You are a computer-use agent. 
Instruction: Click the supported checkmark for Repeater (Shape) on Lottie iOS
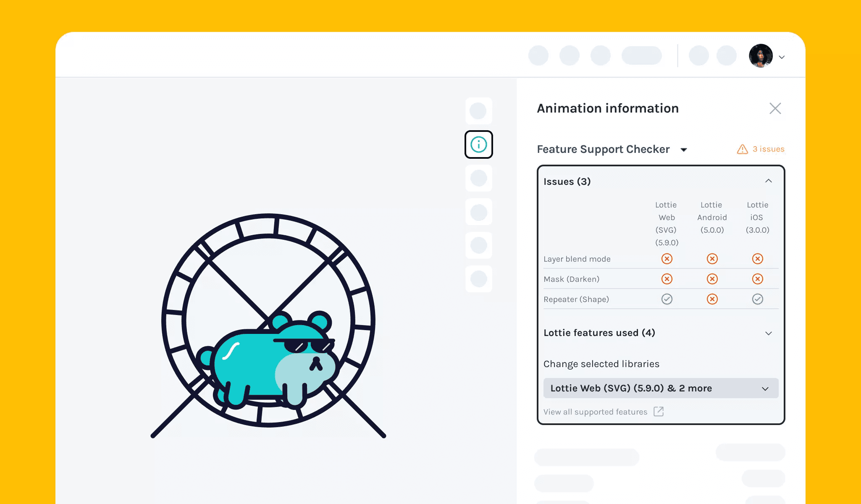(757, 299)
